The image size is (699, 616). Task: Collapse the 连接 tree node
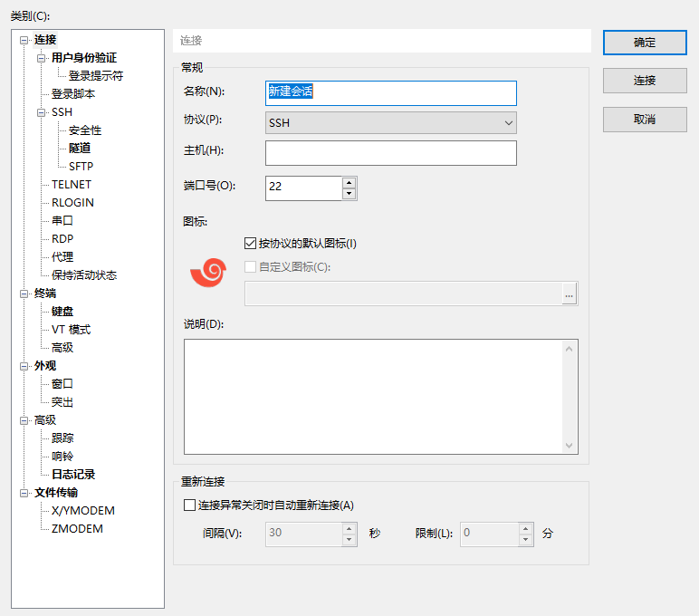coord(24,40)
